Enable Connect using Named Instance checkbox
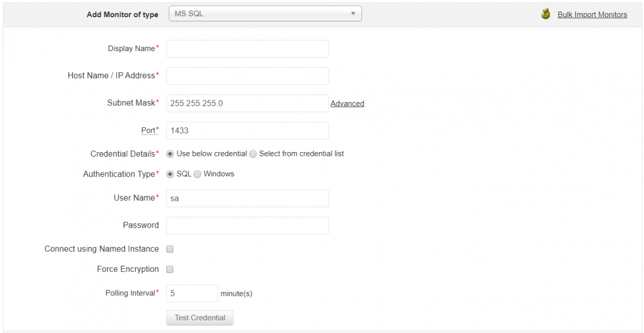 click(x=170, y=249)
